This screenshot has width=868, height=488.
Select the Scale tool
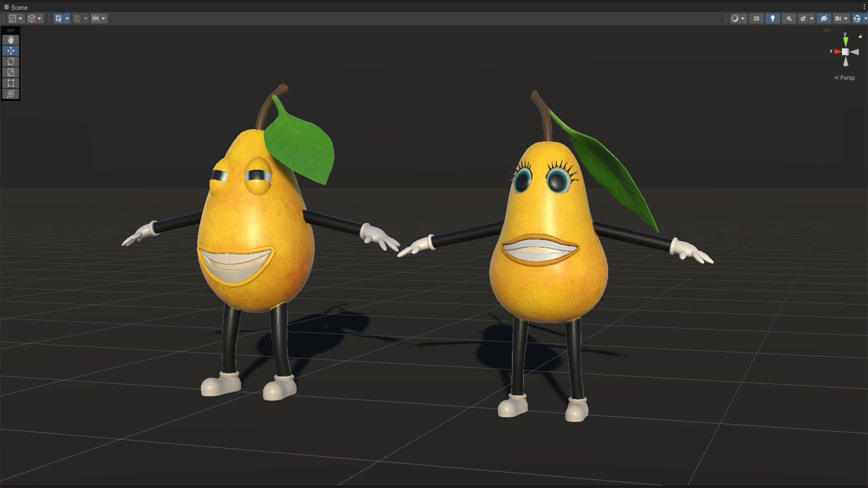pos(11,72)
